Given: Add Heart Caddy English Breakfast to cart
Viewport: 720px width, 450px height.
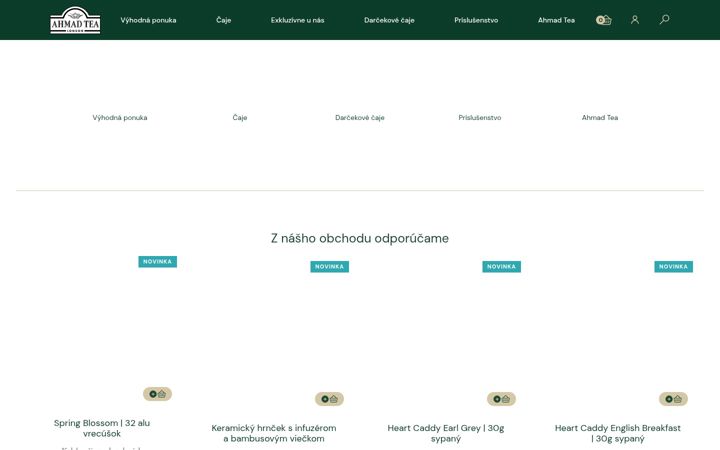Looking at the screenshot, I should pyautogui.click(x=673, y=399).
